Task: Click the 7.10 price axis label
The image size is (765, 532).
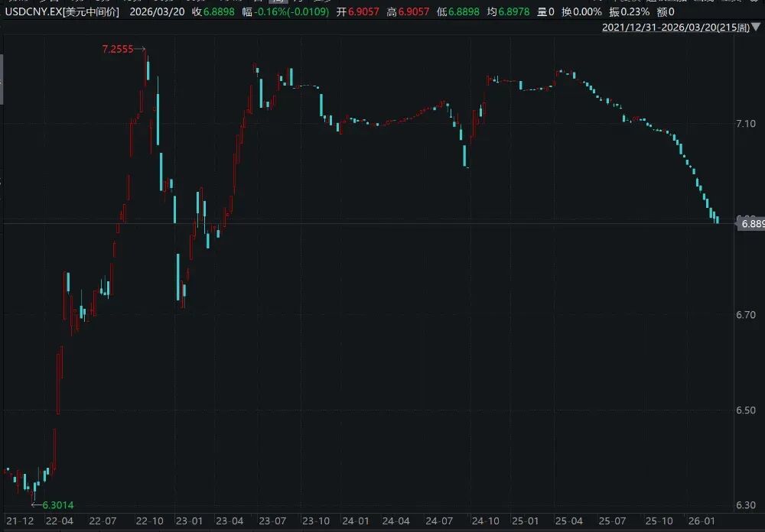Action: coord(745,124)
